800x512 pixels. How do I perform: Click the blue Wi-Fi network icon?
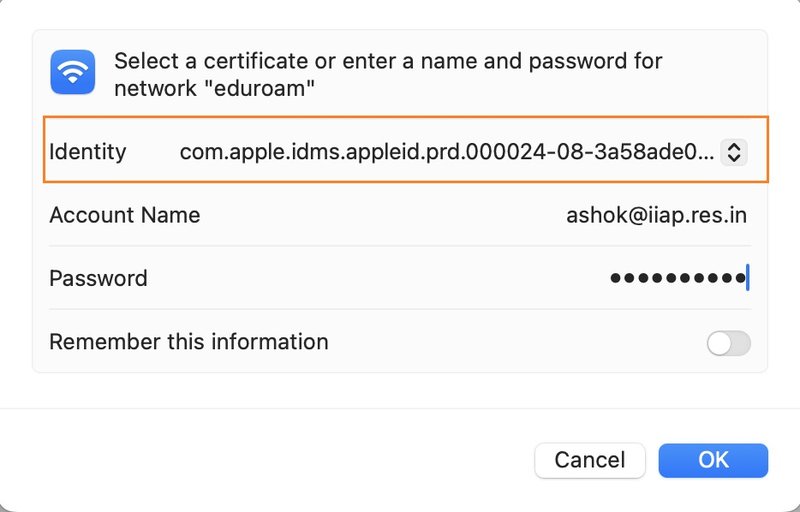(73, 73)
